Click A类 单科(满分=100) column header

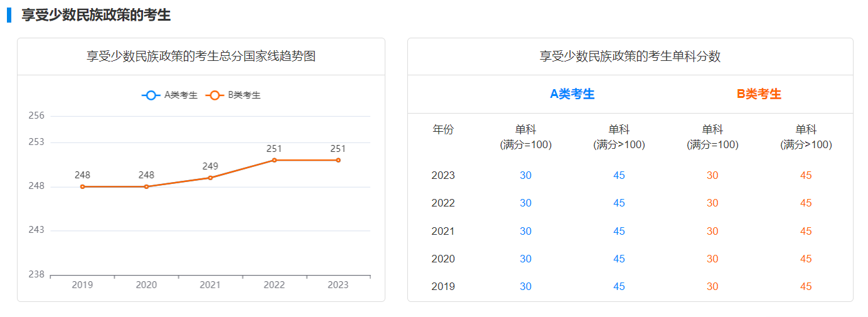coord(526,137)
